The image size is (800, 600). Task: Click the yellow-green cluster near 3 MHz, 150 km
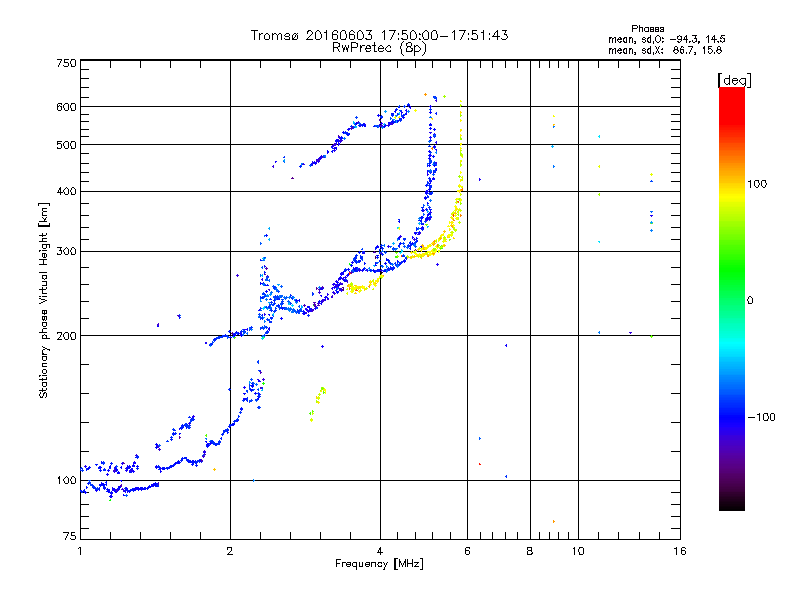click(317, 403)
